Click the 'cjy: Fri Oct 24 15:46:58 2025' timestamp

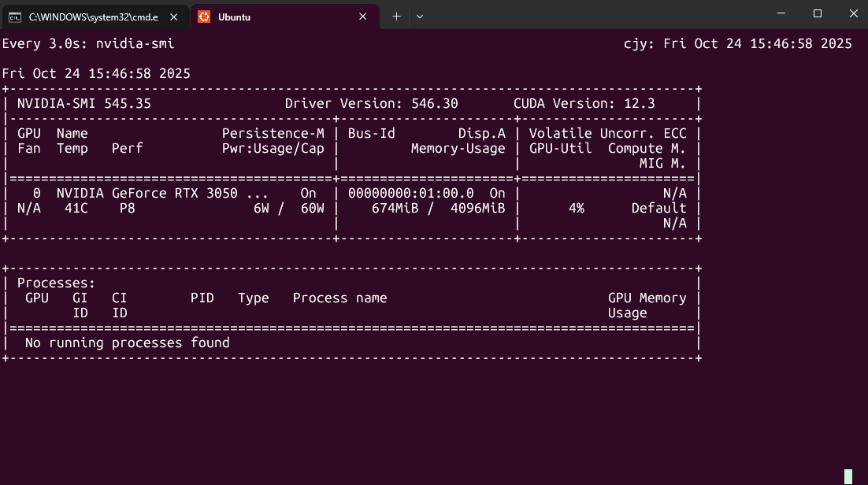(x=738, y=44)
